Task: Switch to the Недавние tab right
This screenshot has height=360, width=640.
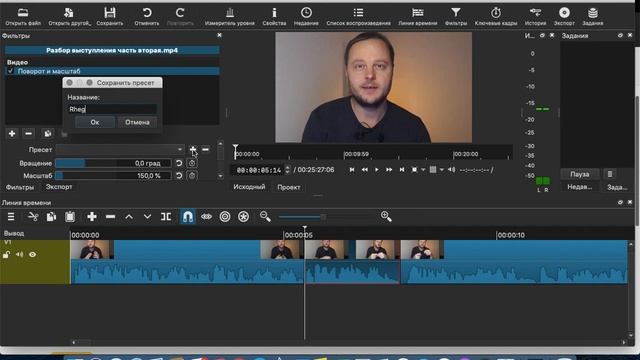Action: [580, 187]
